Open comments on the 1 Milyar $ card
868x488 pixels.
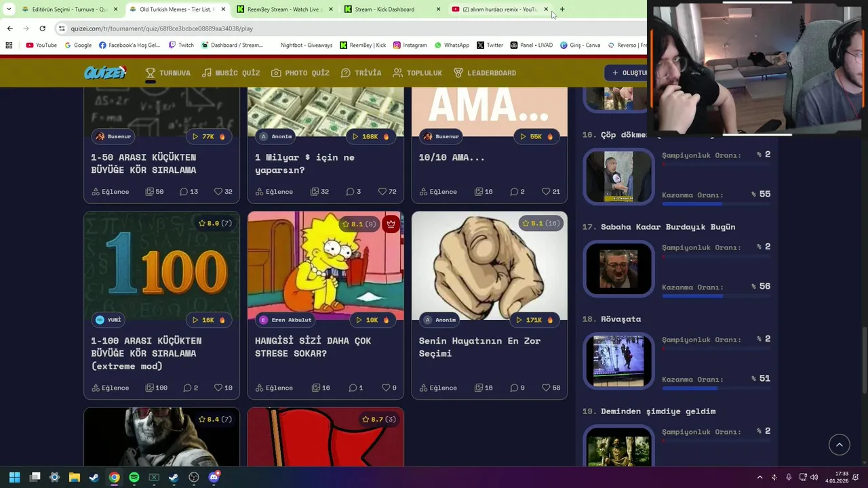pos(354,192)
